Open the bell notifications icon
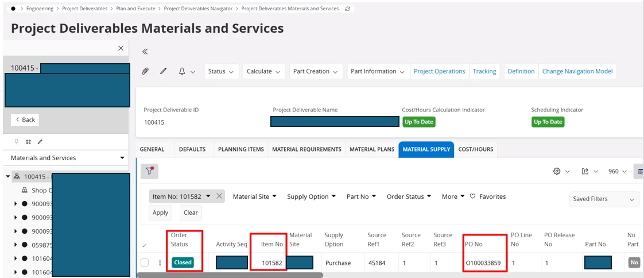This screenshot has height=278, width=644. click(x=182, y=71)
